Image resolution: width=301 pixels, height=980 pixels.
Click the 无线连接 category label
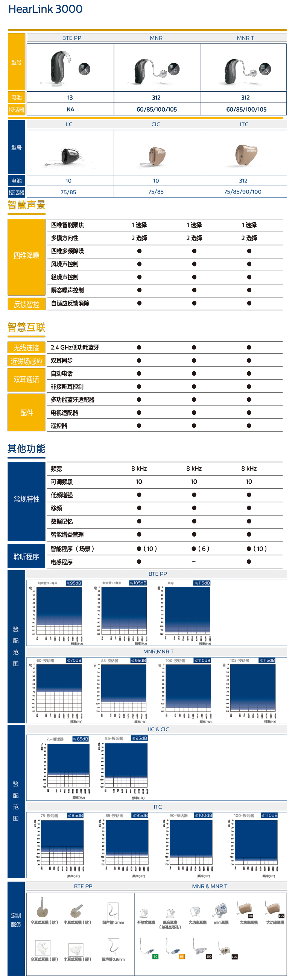(27, 347)
